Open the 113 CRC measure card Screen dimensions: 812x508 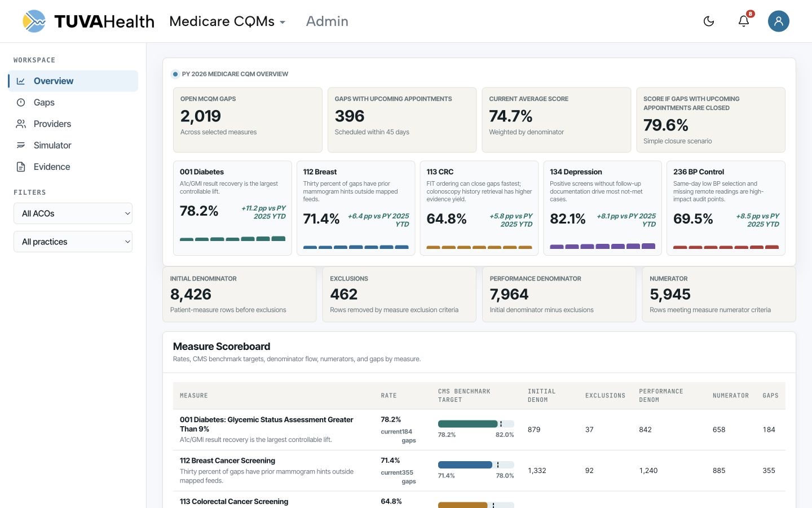pyautogui.click(x=479, y=208)
